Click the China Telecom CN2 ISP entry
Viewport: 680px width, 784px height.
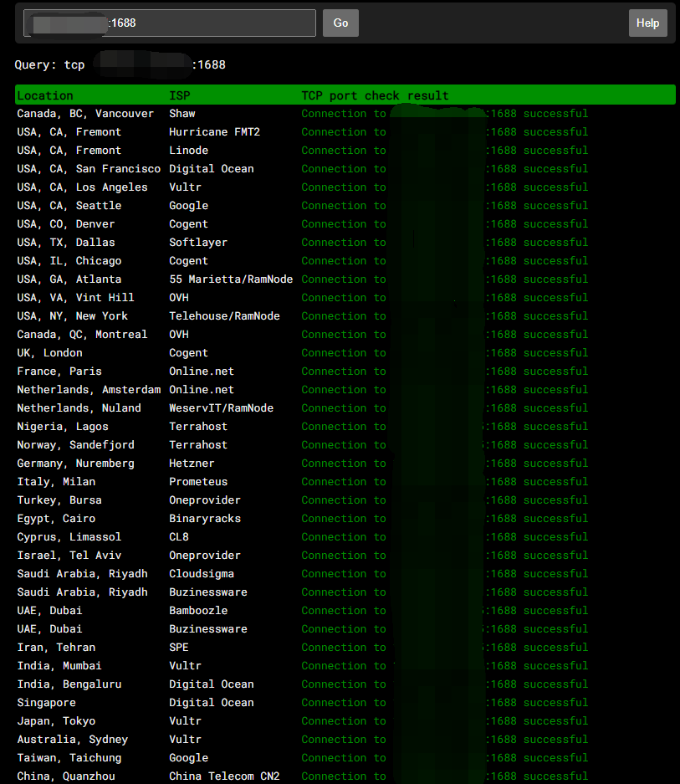pos(224,776)
